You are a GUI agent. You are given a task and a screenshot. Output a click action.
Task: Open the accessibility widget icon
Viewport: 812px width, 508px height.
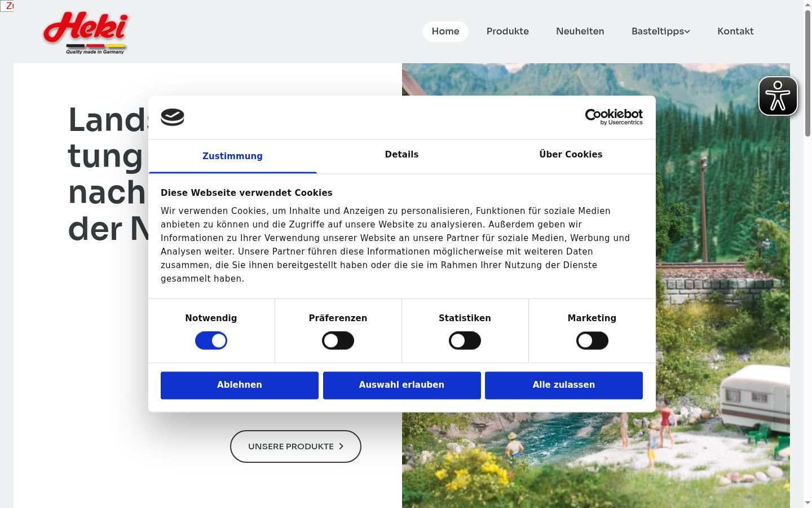(x=778, y=96)
